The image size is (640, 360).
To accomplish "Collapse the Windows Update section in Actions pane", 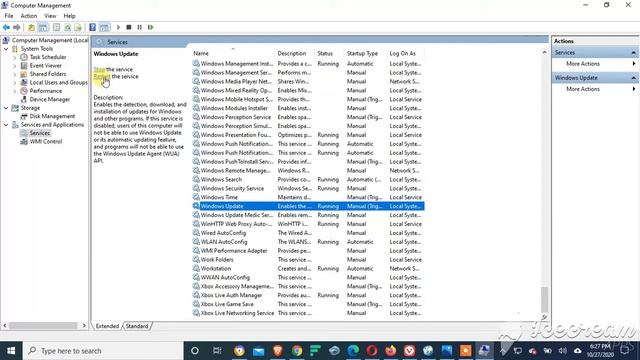I will 633,78.
